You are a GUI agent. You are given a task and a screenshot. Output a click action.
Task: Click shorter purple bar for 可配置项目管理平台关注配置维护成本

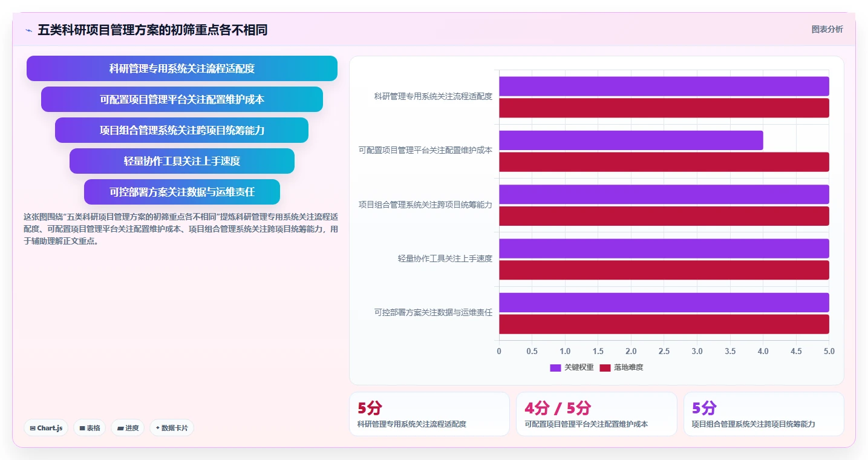coord(631,140)
